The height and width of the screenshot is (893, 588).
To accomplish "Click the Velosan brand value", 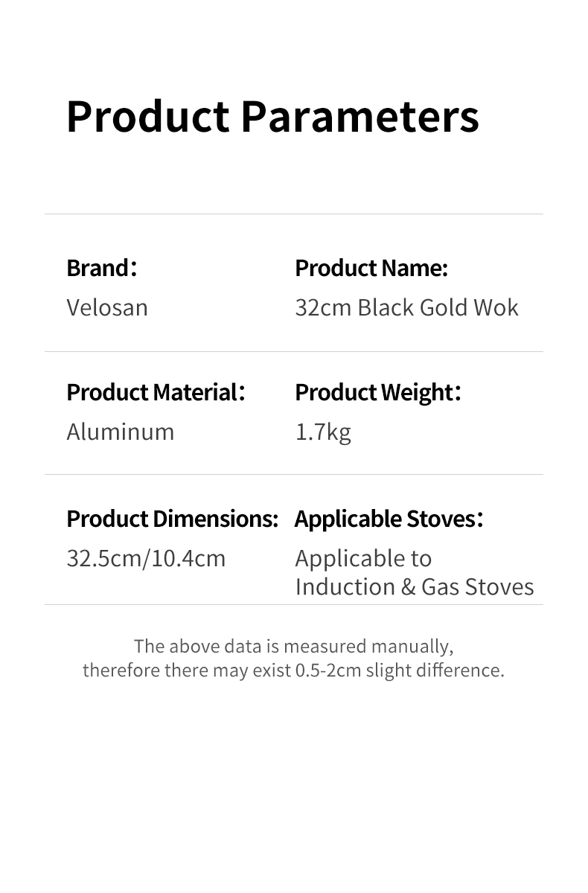I will pos(107,307).
